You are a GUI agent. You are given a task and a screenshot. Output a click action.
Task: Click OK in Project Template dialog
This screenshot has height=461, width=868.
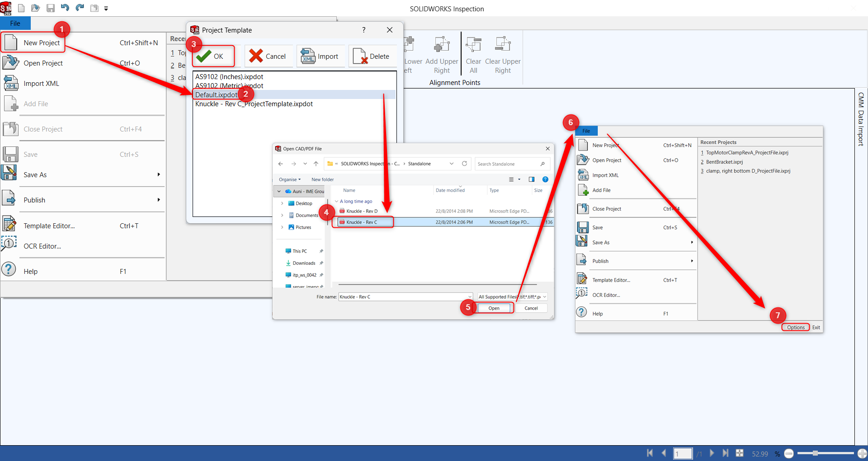tap(213, 56)
